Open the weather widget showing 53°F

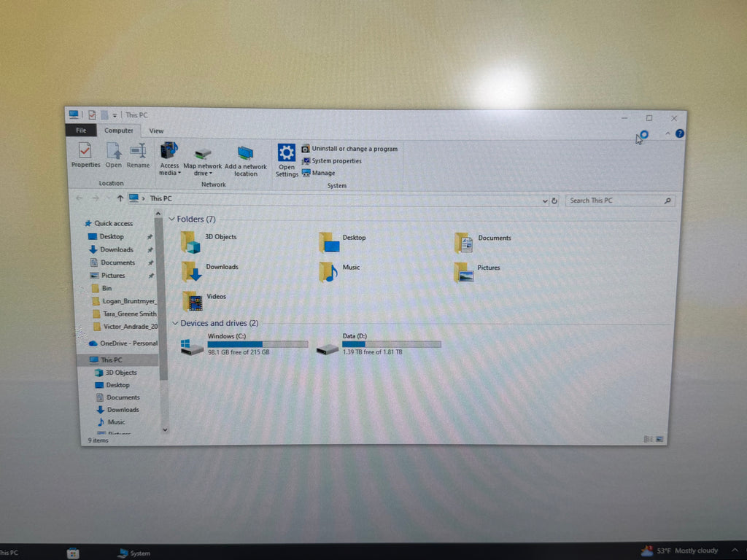[679, 551]
